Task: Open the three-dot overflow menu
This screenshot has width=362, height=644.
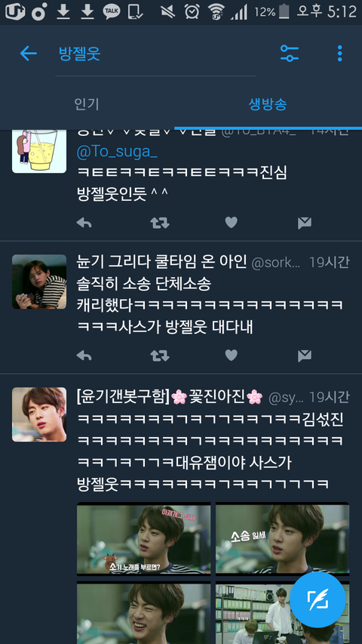Action: click(339, 54)
